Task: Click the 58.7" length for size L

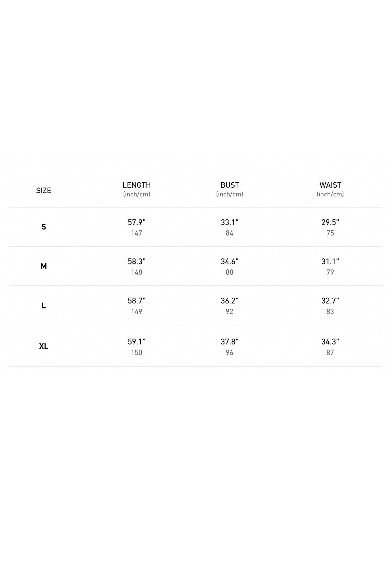Action: pos(137,301)
